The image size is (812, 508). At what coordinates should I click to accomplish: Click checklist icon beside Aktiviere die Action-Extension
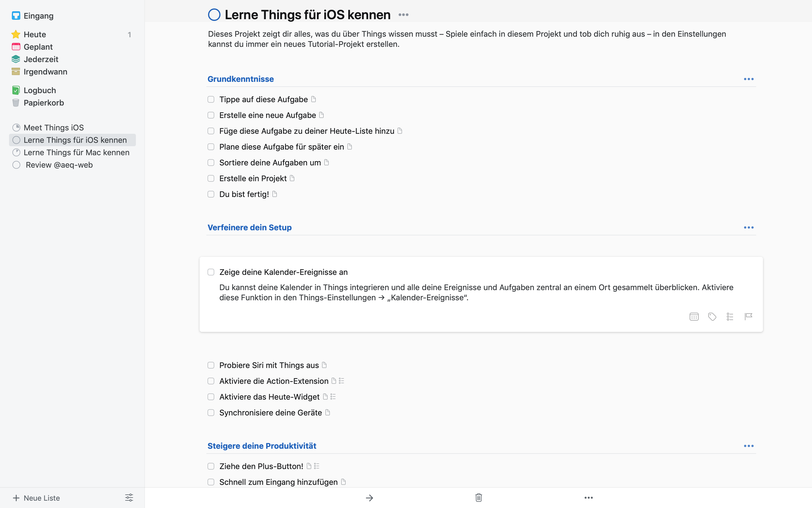click(342, 381)
